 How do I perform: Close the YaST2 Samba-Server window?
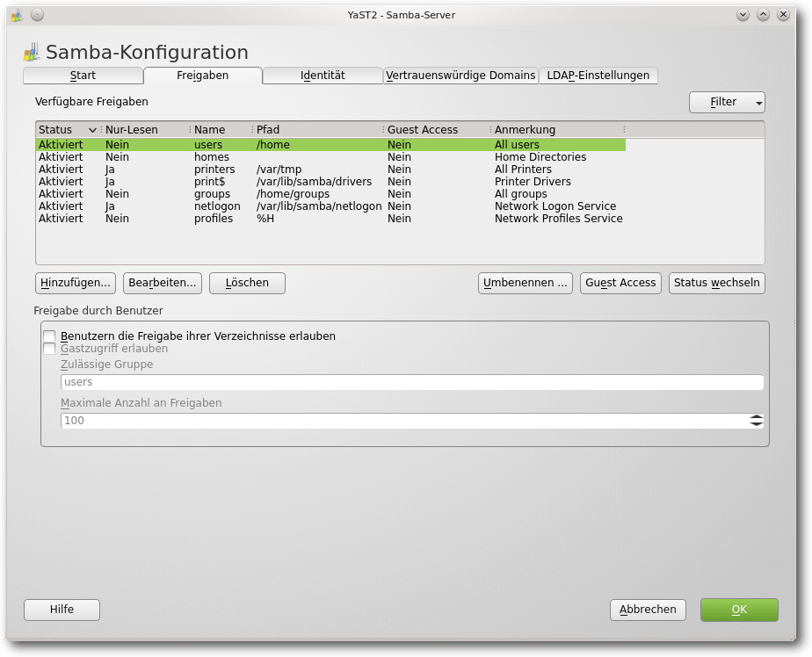[783, 15]
